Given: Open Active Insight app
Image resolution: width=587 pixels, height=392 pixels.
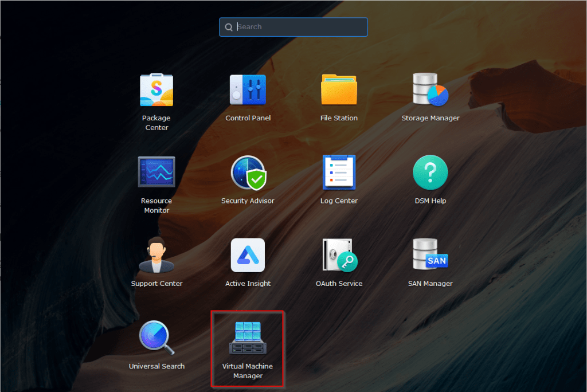Looking at the screenshot, I should (x=248, y=255).
